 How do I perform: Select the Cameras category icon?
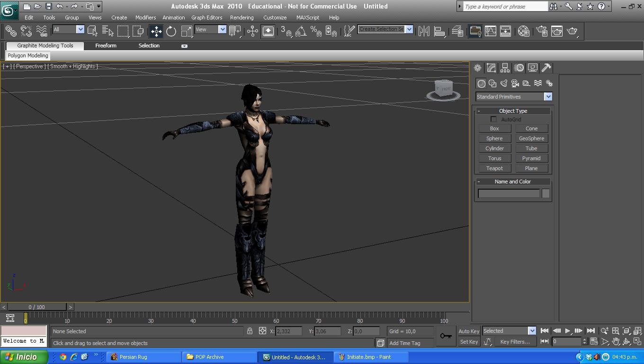pyautogui.click(x=515, y=83)
